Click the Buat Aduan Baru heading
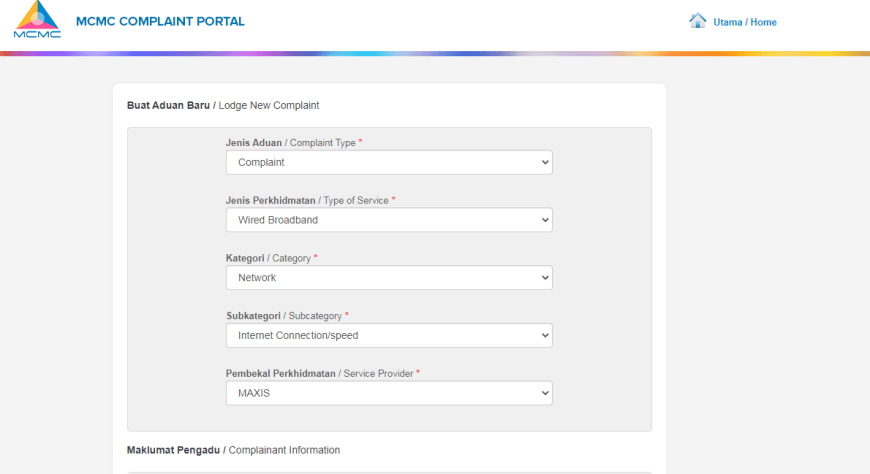870x474 pixels. tap(168, 105)
